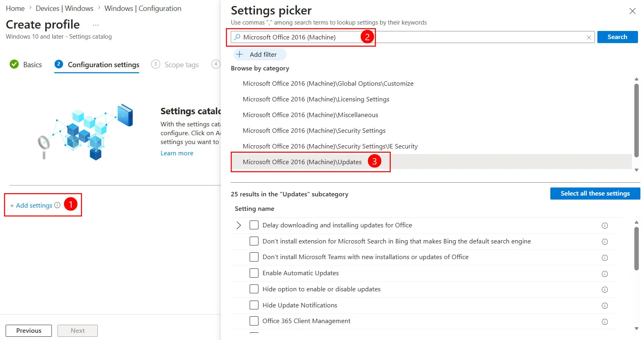Select Licensing Settings category
This screenshot has width=644, height=340.
coord(316,99)
